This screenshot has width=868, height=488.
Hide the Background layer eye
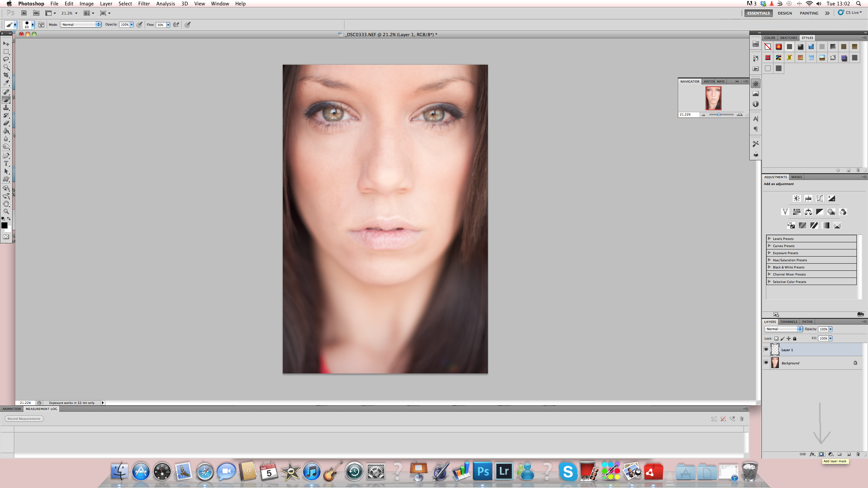766,363
